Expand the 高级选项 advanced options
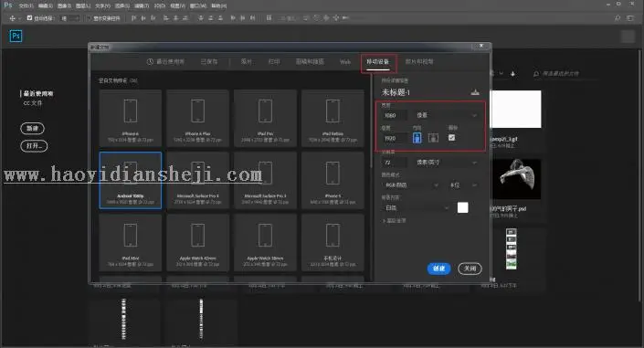Screen dimensions: 644x348 [395, 221]
